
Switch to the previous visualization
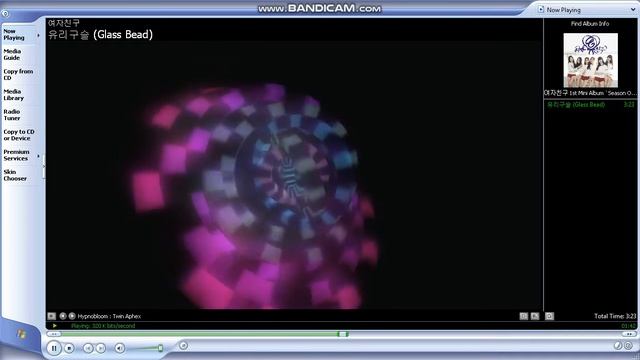(63, 316)
